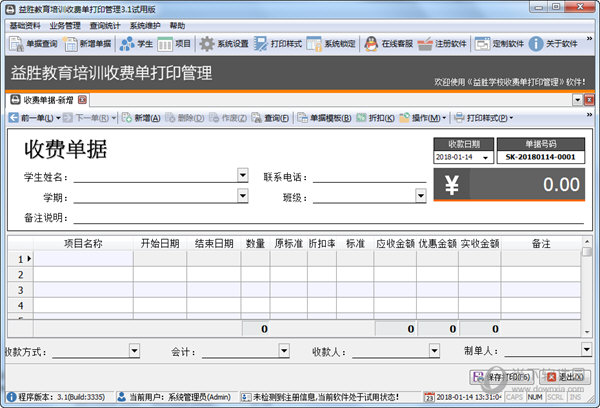This screenshot has height=408, width=600.
Task: Click the 0.00 total amount display
Action: (509, 184)
